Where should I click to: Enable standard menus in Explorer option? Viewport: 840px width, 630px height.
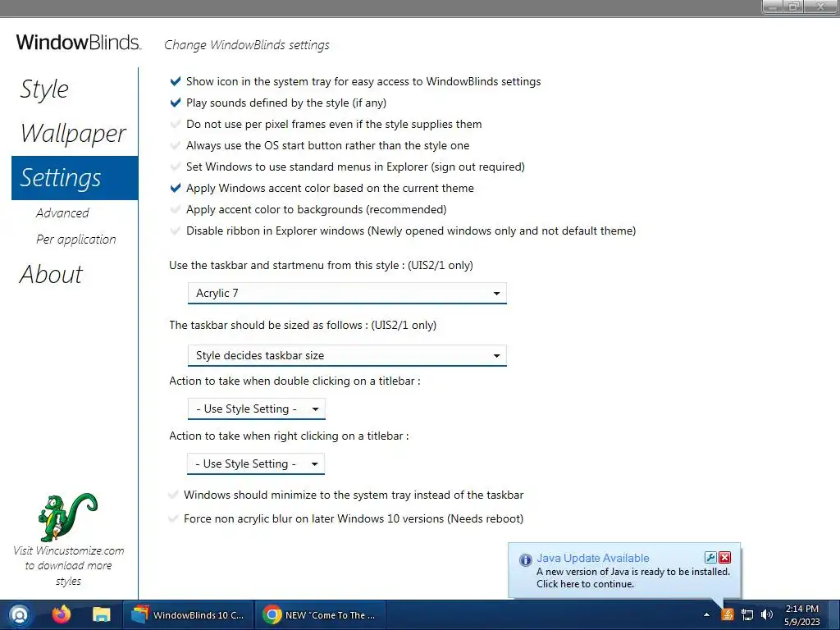tap(176, 167)
